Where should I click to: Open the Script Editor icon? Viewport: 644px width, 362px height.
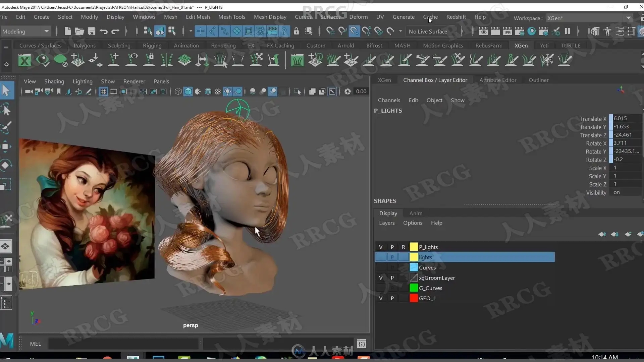362,344
